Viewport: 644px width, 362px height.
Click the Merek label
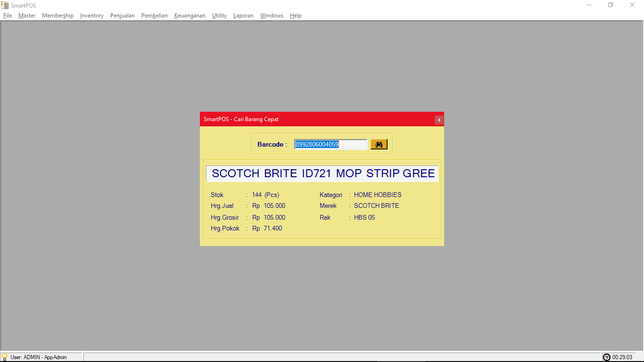pos(328,206)
